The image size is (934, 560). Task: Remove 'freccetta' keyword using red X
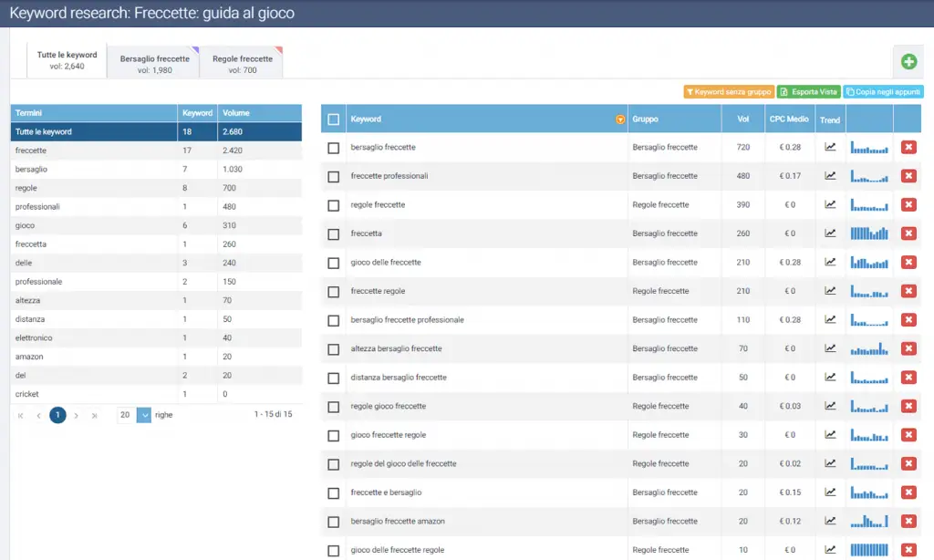pyautogui.click(x=908, y=233)
